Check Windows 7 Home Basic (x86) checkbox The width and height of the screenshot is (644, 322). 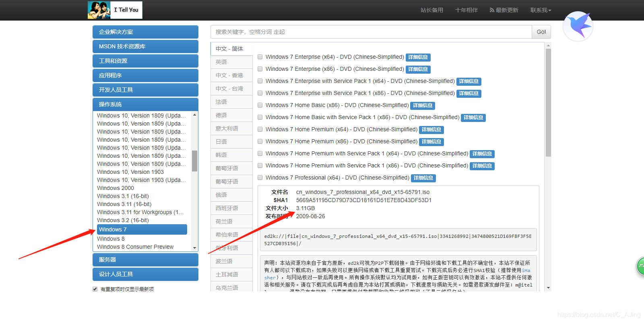tap(260, 105)
